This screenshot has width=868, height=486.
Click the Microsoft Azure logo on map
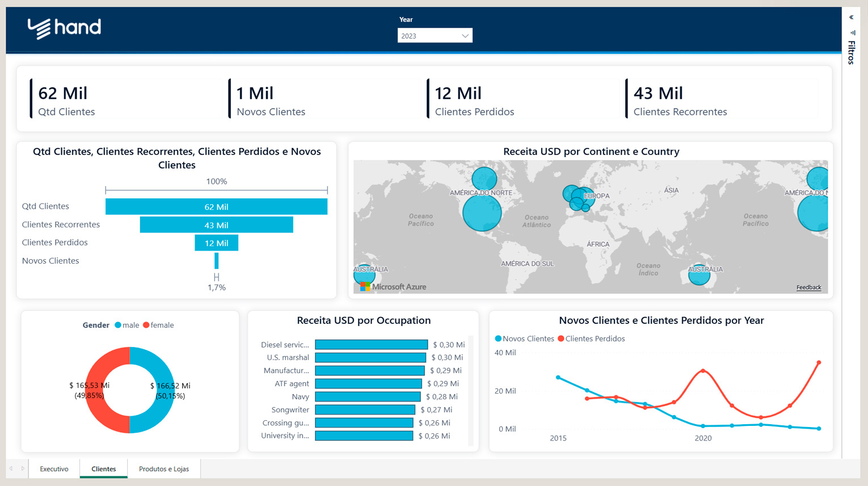tap(393, 287)
